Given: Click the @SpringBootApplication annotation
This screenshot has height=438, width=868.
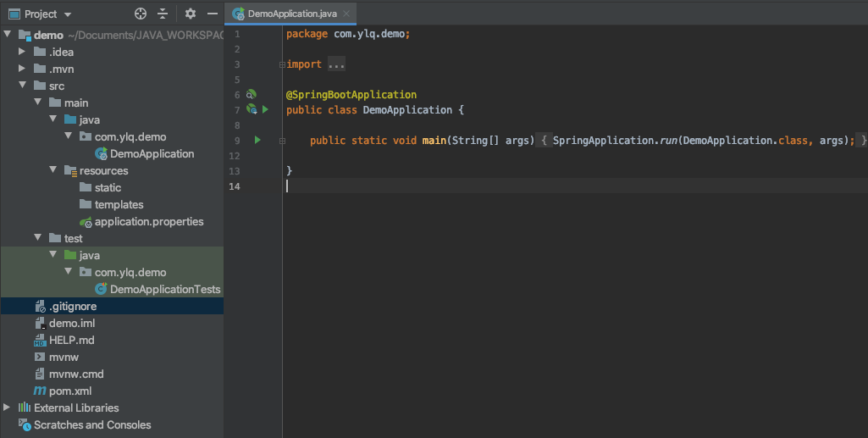Looking at the screenshot, I should pyautogui.click(x=351, y=95).
